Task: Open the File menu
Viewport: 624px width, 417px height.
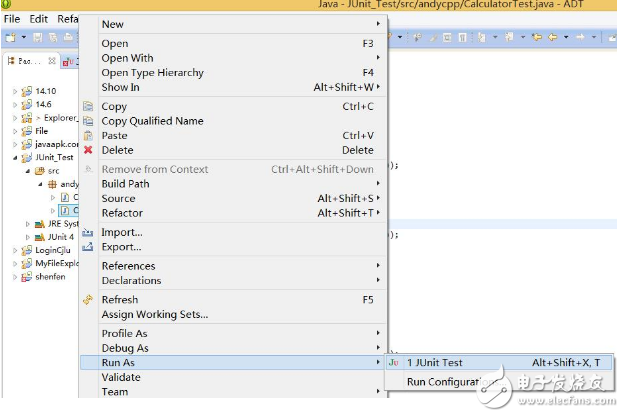Action: pos(13,19)
